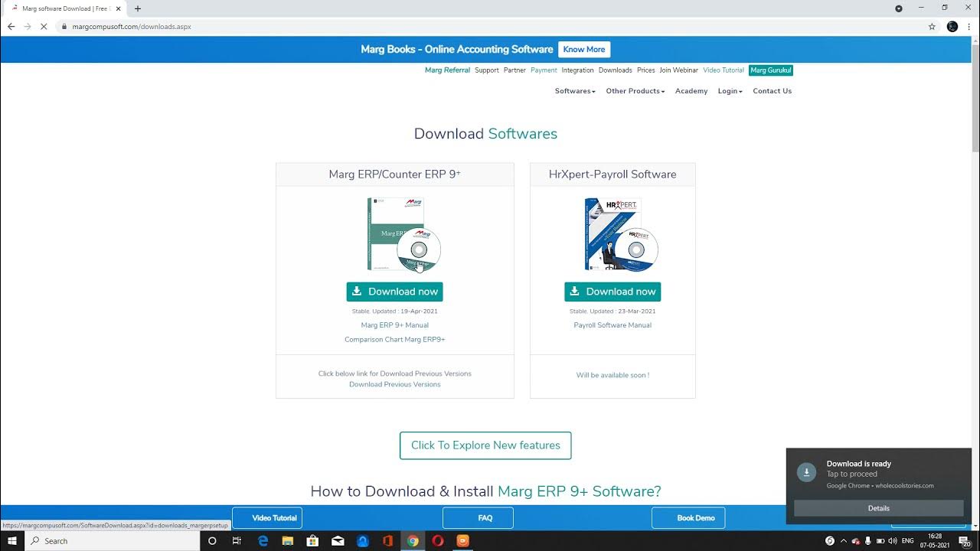Open the Chrome tab search dropdown arrow

pos(899,8)
